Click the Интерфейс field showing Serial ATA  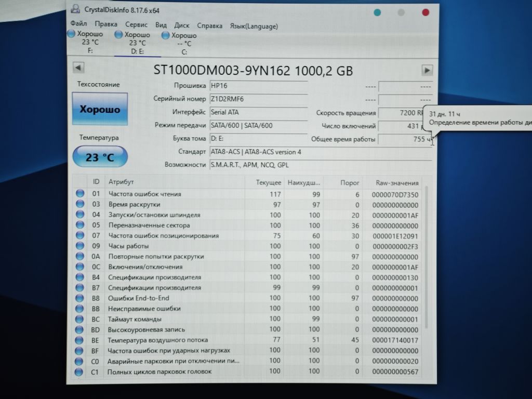coord(259,112)
